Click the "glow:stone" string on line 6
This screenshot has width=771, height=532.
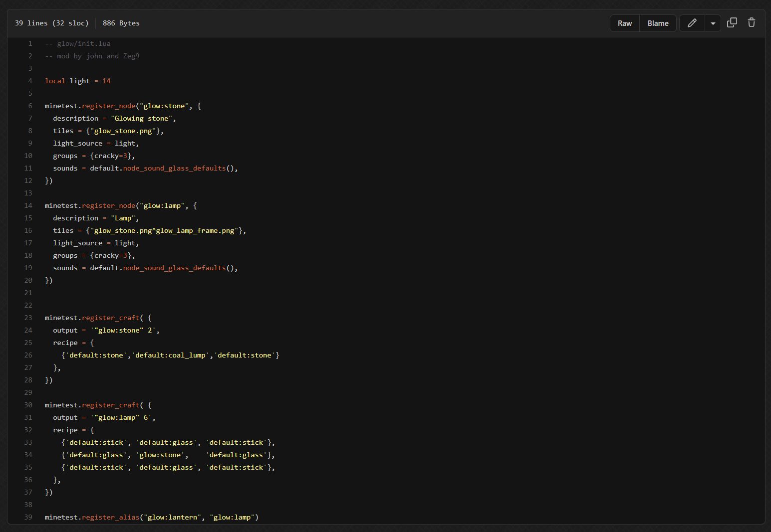[164, 106]
